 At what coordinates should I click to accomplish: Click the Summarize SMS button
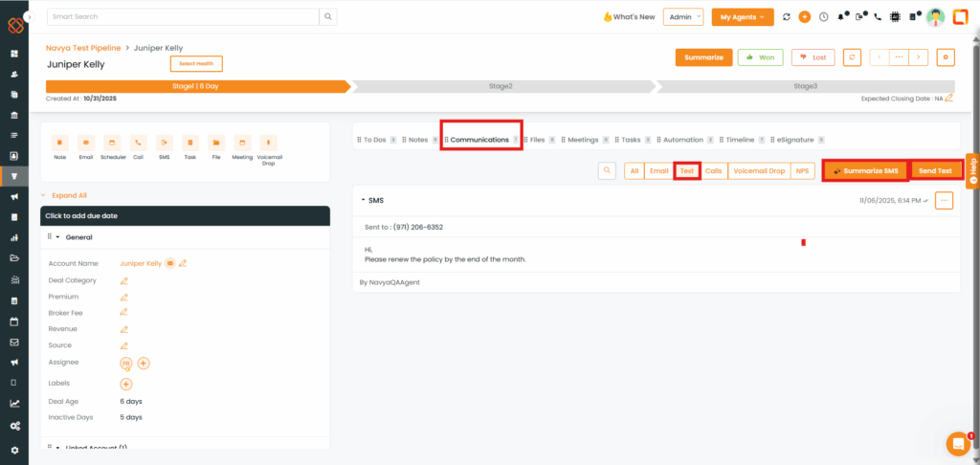coord(865,171)
